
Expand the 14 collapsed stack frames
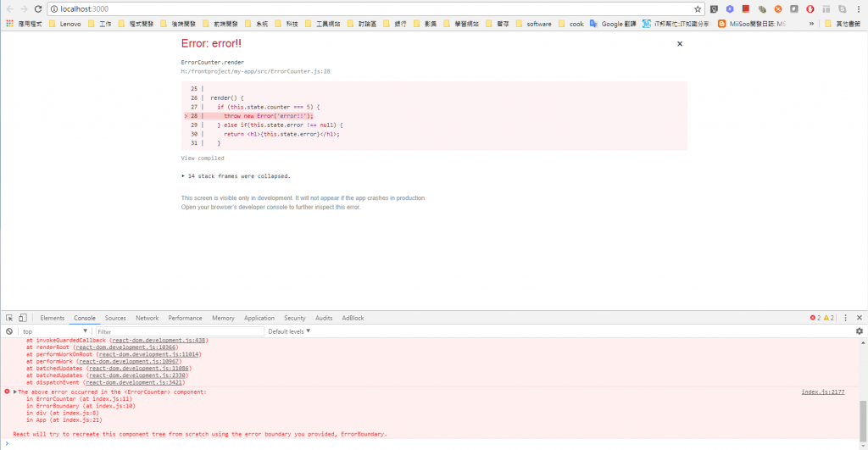pyautogui.click(x=236, y=176)
